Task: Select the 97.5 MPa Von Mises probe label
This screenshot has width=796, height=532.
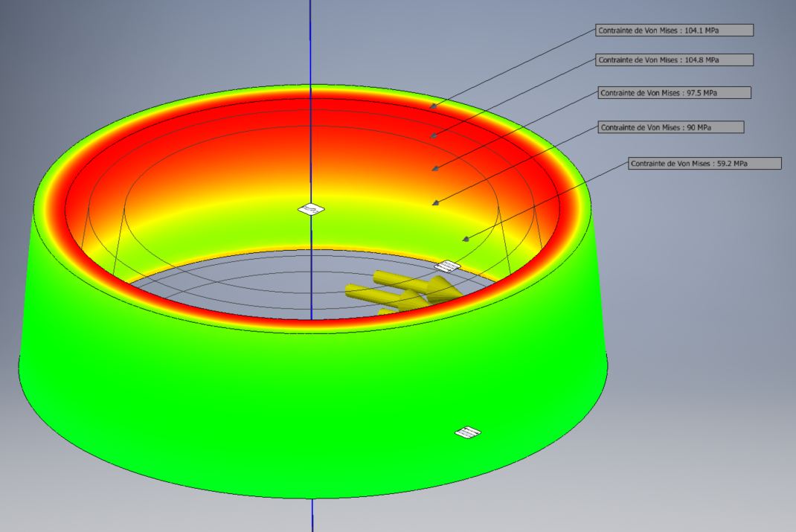Action: click(x=674, y=92)
